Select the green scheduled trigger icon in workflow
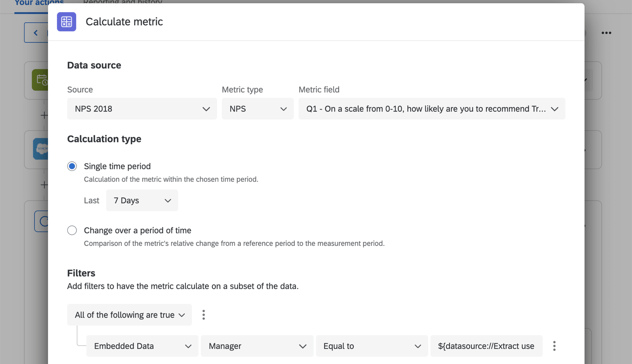 [x=42, y=80]
